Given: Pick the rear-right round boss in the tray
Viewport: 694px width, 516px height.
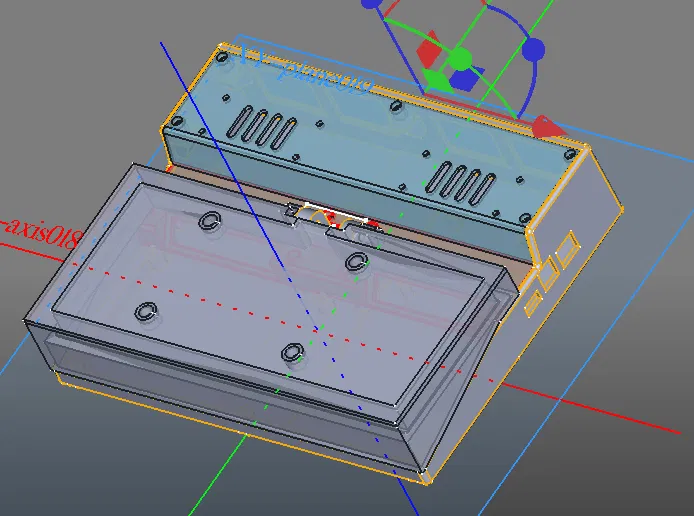Looking at the screenshot, I should coord(357,261).
